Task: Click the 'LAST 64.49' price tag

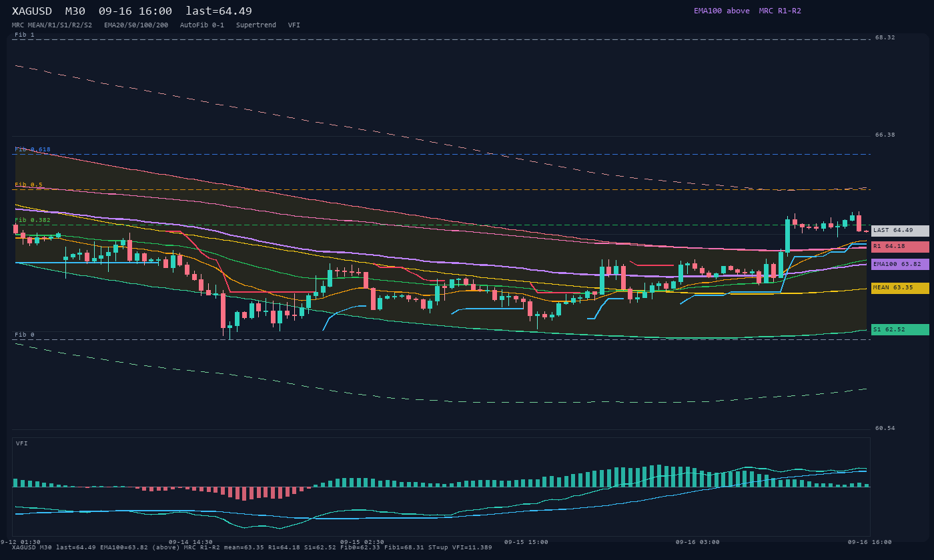Action: tap(900, 231)
